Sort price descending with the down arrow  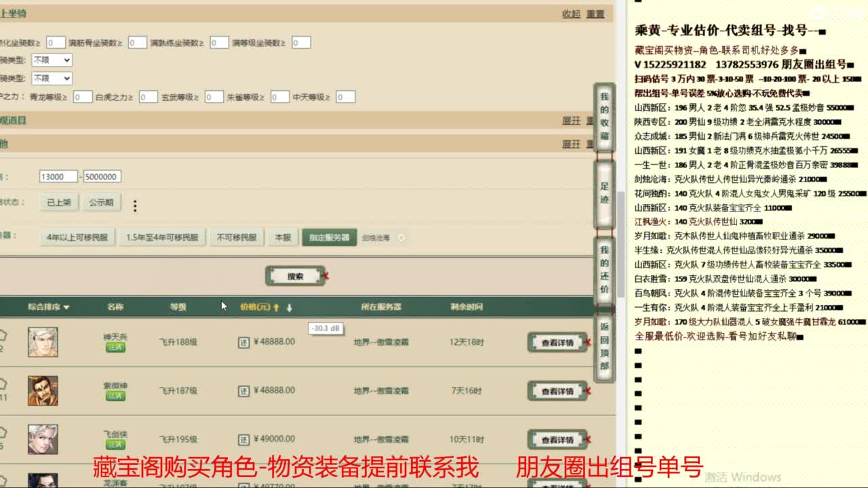tap(290, 307)
